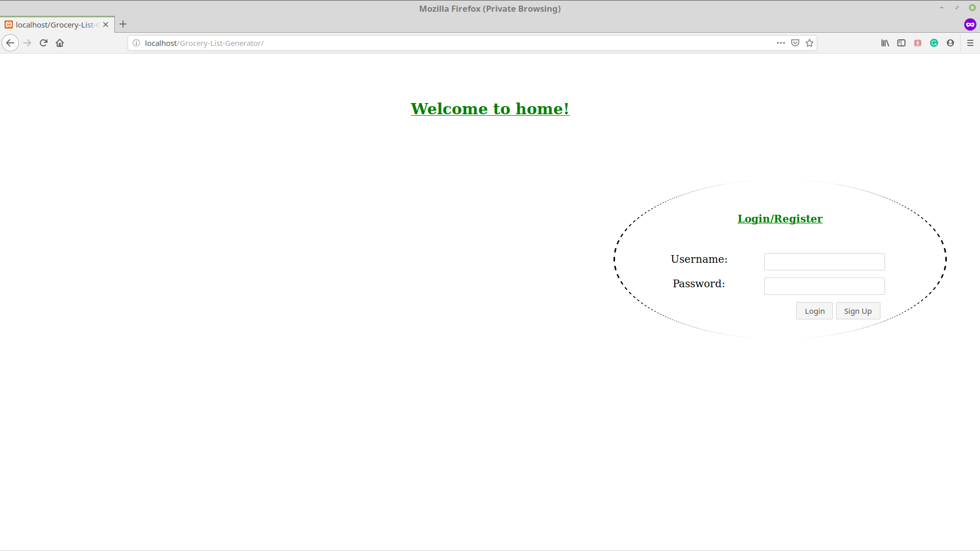This screenshot has height=551, width=980.
Task: Select the localhost/Grocery-List tab
Action: (x=57, y=24)
